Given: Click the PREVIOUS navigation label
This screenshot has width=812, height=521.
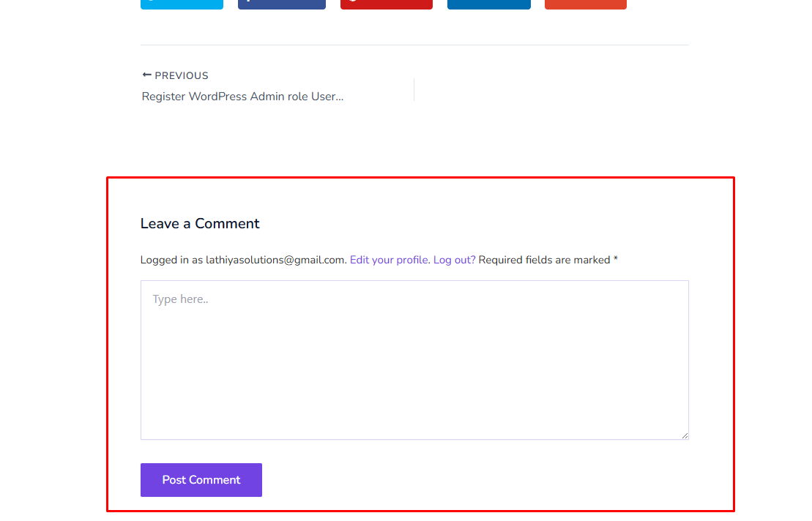Looking at the screenshot, I should (x=182, y=76).
